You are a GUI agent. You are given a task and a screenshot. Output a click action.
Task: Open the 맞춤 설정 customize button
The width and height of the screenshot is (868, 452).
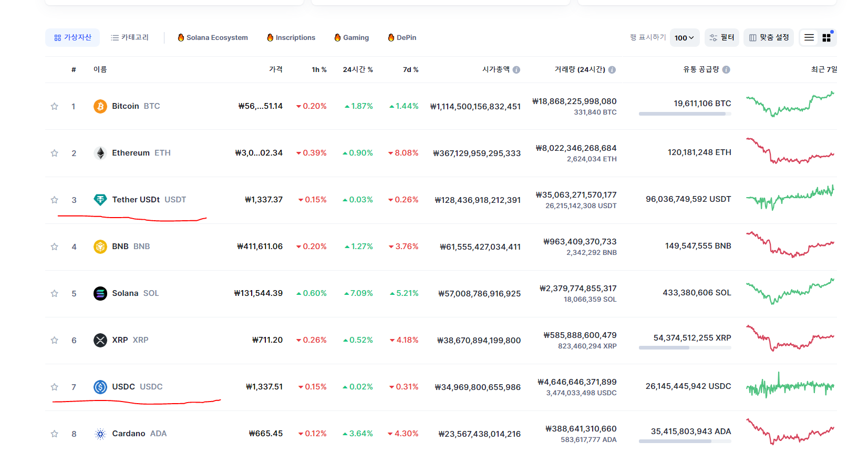tap(769, 37)
